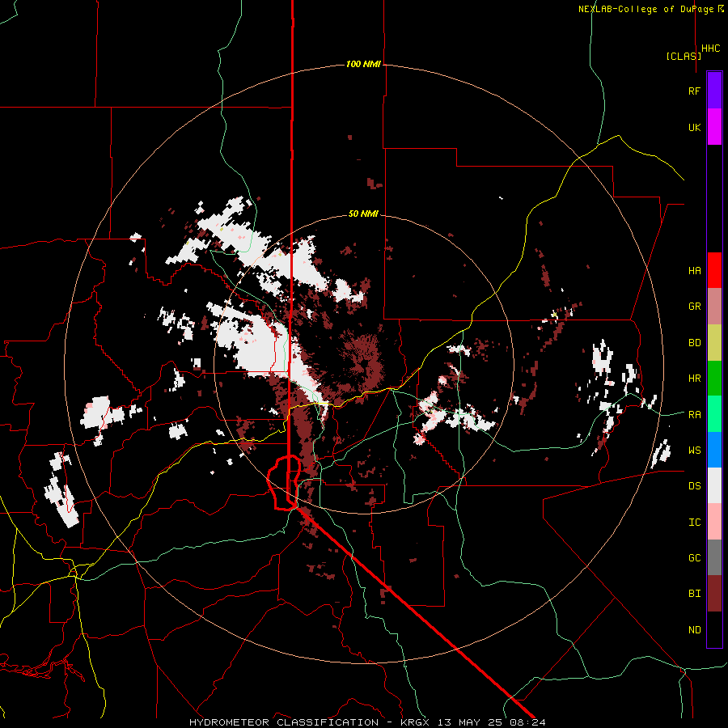
Task: Click the purple RF legend color swatch
Action: pos(714,91)
